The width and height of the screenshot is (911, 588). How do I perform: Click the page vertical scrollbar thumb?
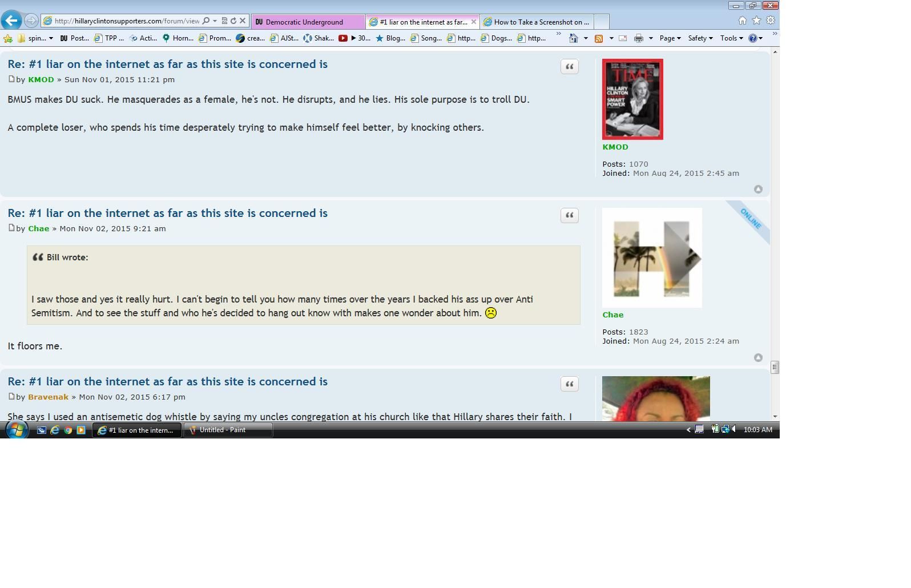pyautogui.click(x=775, y=367)
